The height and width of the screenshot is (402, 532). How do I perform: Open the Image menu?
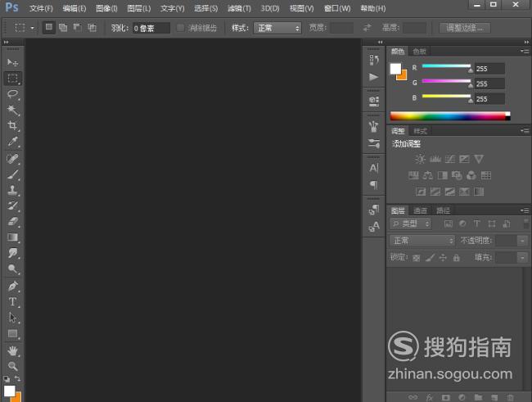click(x=106, y=8)
